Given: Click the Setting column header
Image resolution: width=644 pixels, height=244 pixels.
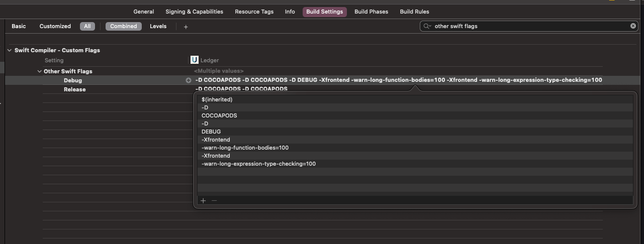Looking at the screenshot, I should [x=54, y=60].
